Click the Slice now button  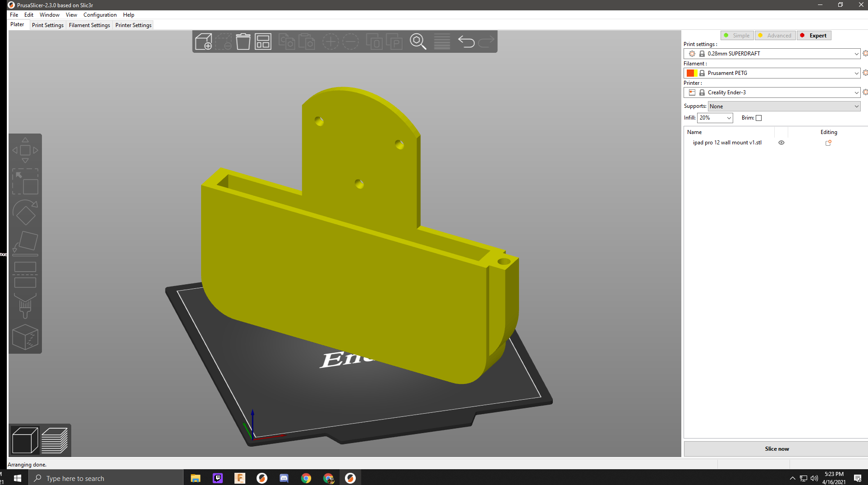point(776,449)
